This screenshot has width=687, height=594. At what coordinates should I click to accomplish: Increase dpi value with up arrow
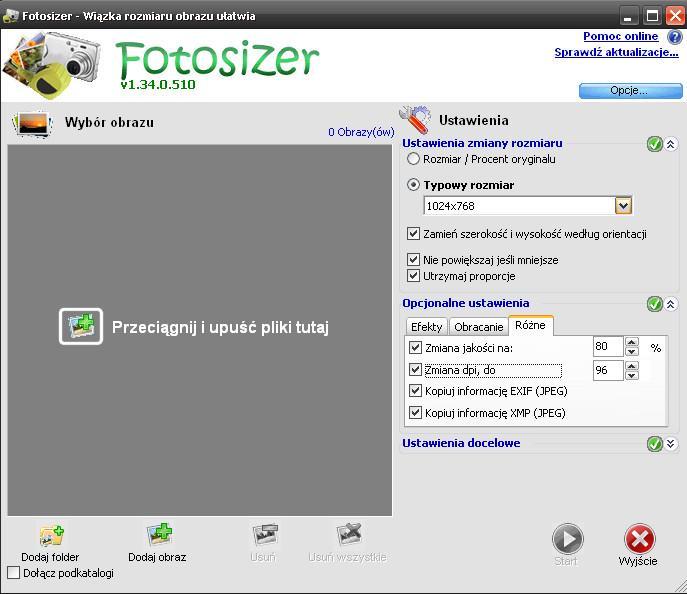(632, 366)
